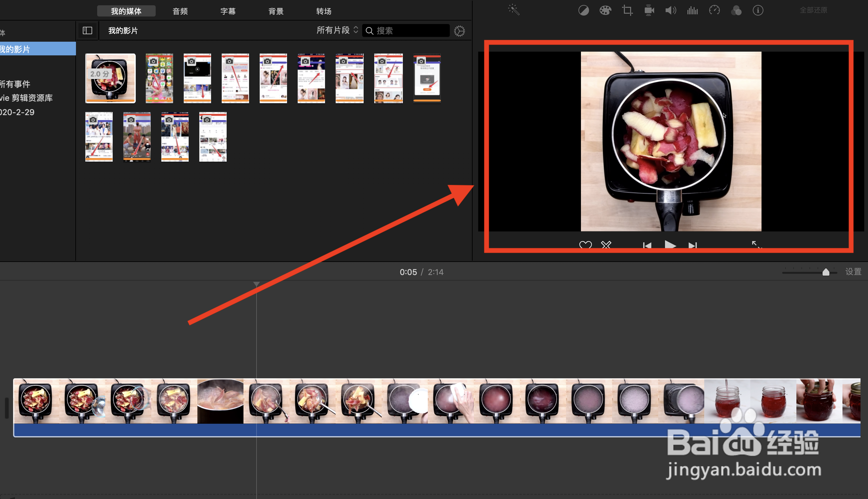Switch to the 我的媒体 tab
This screenshot has height=499, width=868.
[126, 11]
